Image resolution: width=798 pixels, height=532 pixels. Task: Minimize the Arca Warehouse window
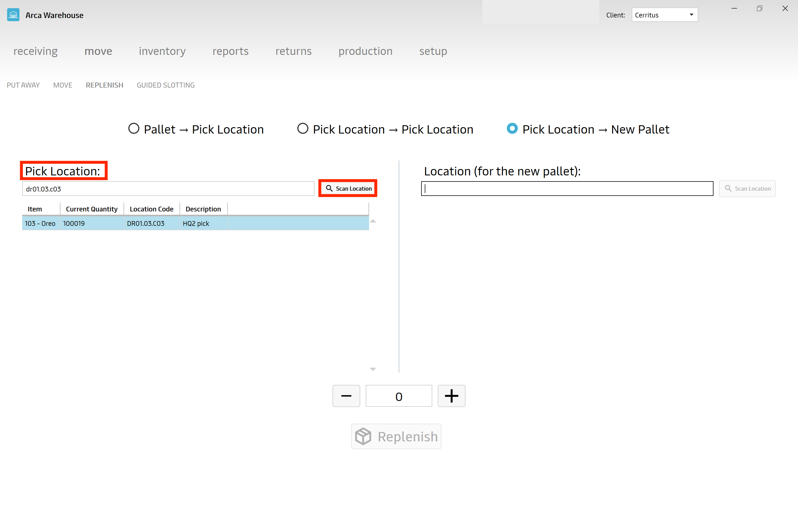pos(734,9)
